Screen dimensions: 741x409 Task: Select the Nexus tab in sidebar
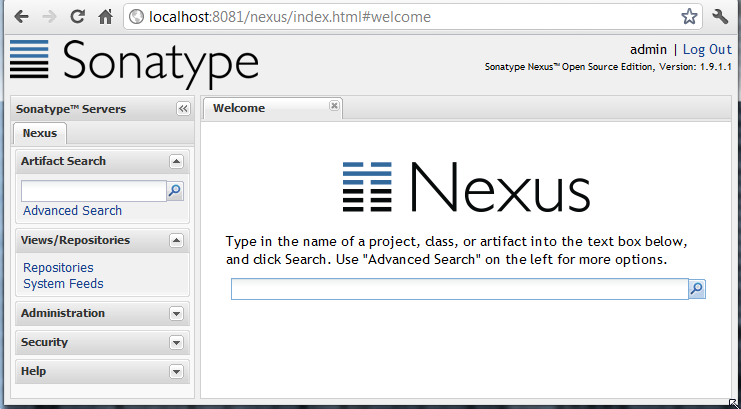(x=40, y=133)
